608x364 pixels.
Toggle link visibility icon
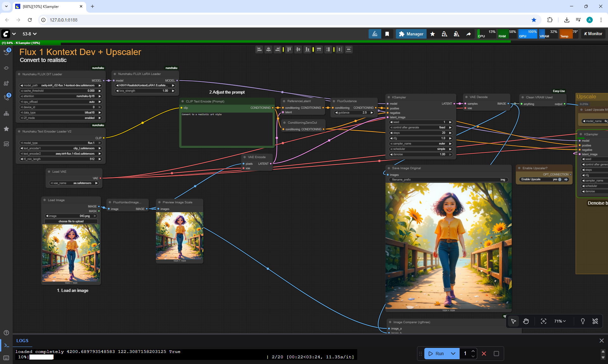(x=595, y=321)
